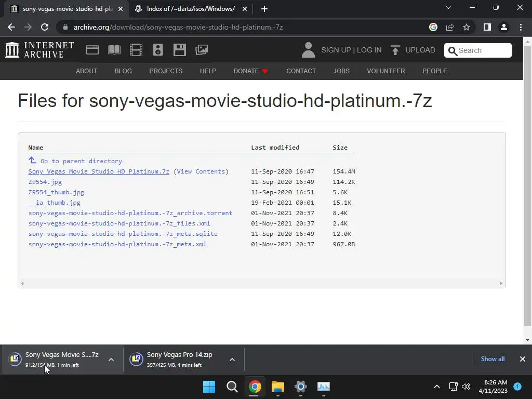Open PROJECTS menu item
Screen dimensions: 532x399
pos(166,71)
